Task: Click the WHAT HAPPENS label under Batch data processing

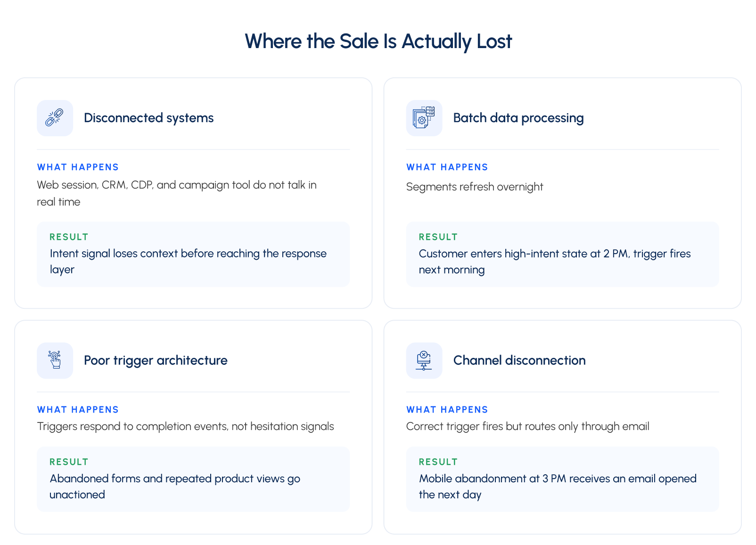Action: [x=447, y=167]
